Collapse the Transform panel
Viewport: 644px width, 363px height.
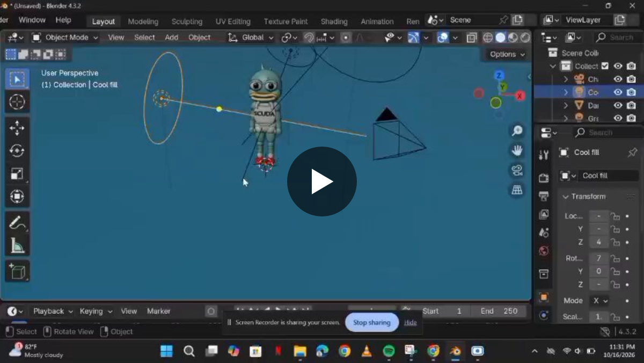coord(565,197)
